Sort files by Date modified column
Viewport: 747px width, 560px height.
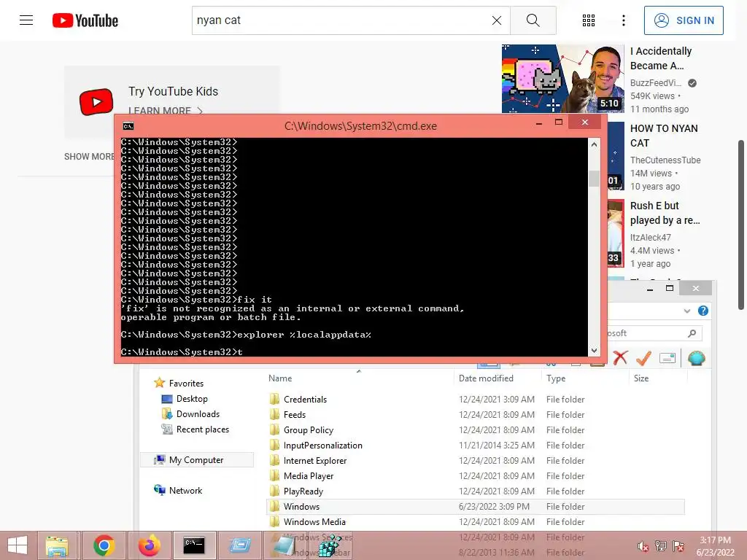pos(486,378)
